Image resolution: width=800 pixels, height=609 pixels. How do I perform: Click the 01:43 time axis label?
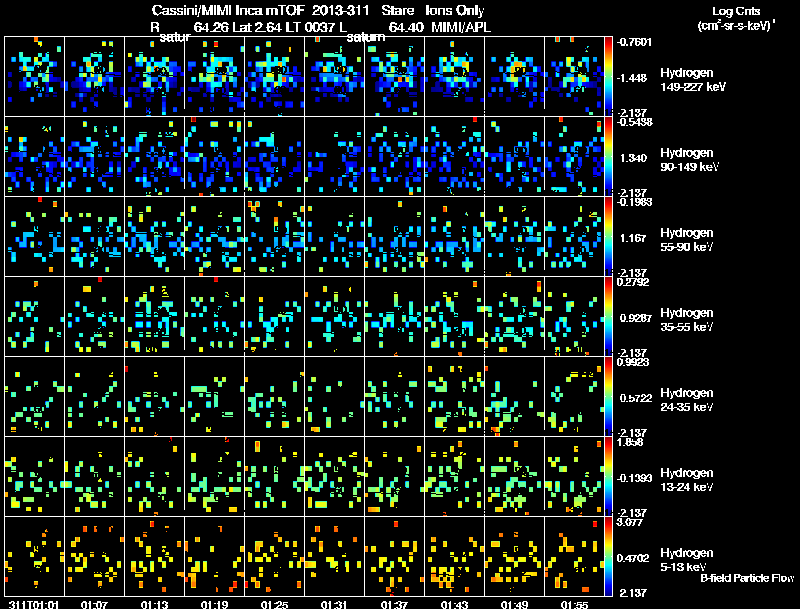coord(454,604)
